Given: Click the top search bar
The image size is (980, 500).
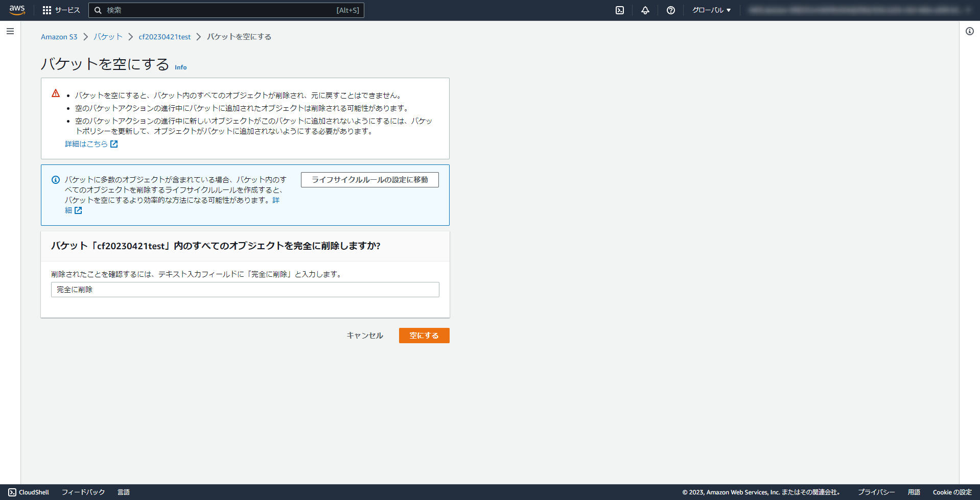Looking at the screenshot, I should pos(226,10).
